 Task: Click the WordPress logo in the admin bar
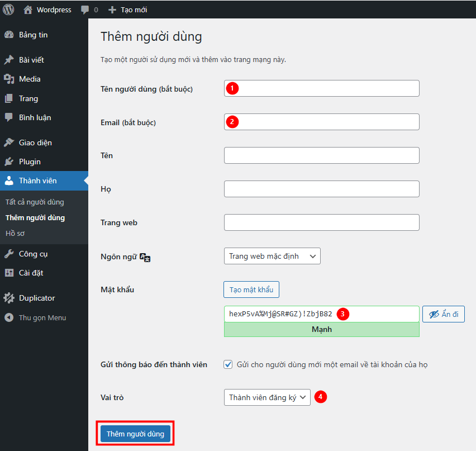coord(8,10)
